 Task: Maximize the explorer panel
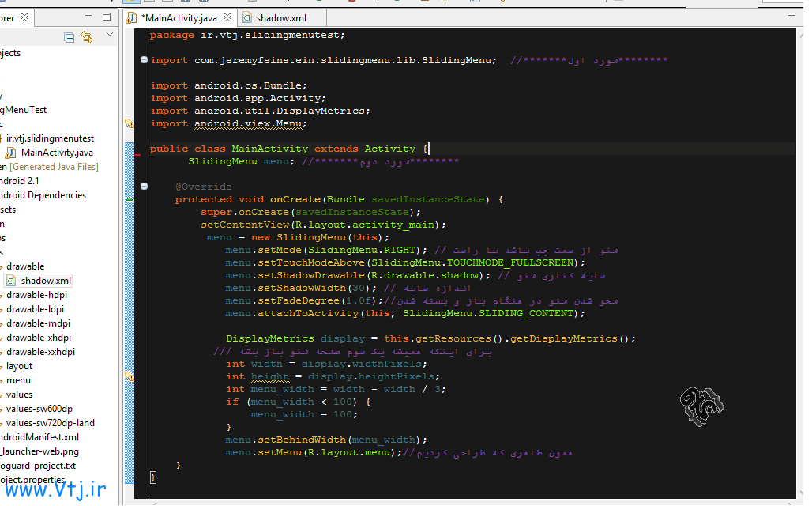tap(107, 17)
